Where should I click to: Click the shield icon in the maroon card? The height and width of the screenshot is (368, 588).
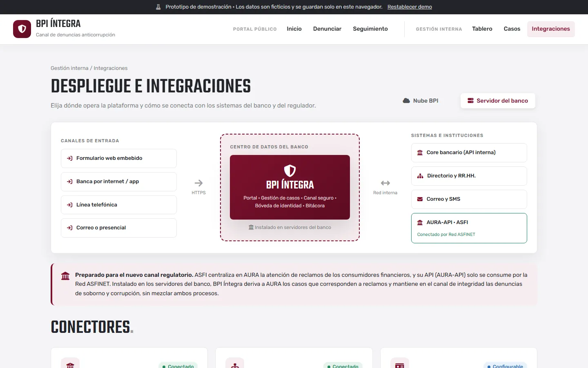pyautogui.click(x=290, y=171)
